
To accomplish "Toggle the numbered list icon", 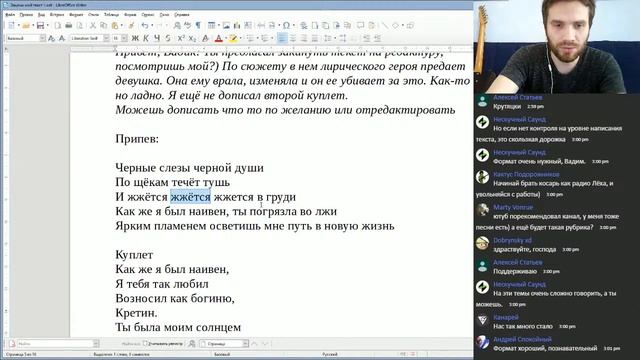I will coord(265,38).
